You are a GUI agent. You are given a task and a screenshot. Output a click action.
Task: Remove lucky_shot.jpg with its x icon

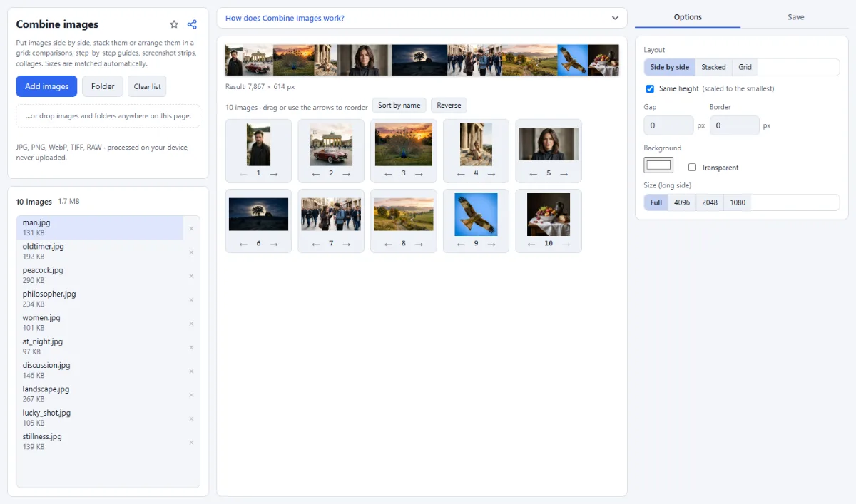(x=191, y=418)
